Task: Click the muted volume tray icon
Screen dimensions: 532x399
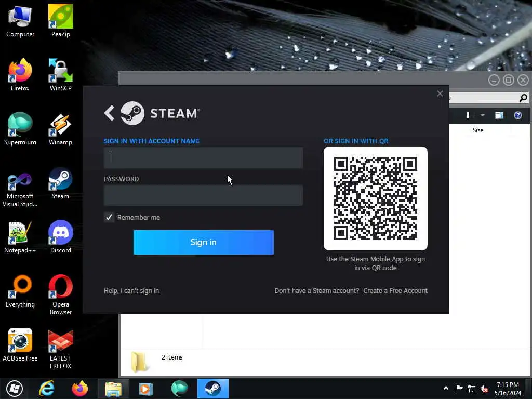Action: click(x=484, y=389)
